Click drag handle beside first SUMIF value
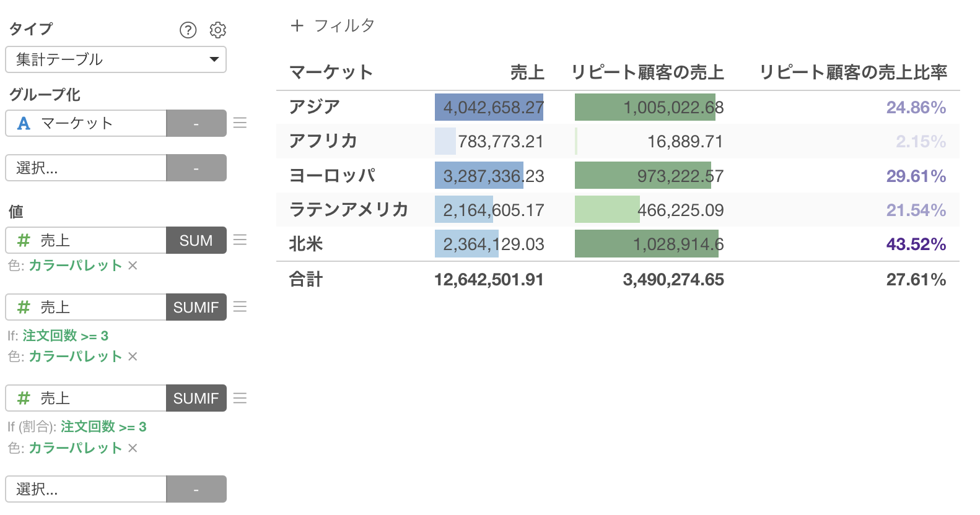This screenshot has height=515, width=980. 240,306
